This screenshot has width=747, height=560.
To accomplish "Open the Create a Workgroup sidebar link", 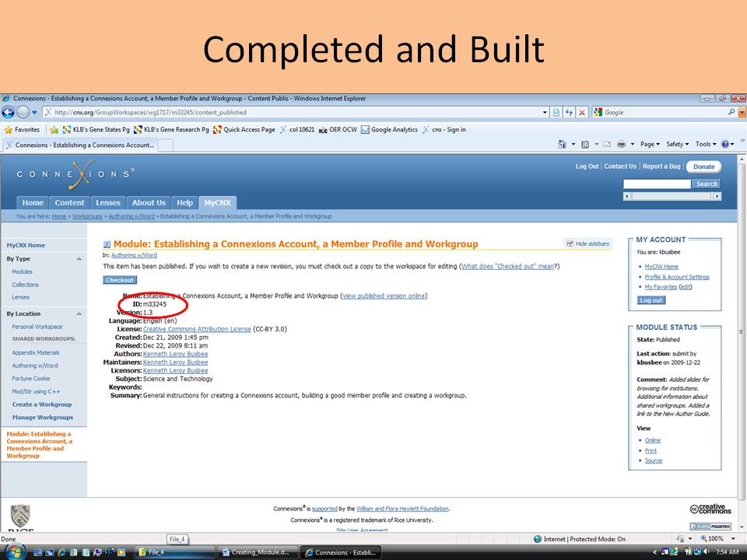I will [x=42, y=404].
